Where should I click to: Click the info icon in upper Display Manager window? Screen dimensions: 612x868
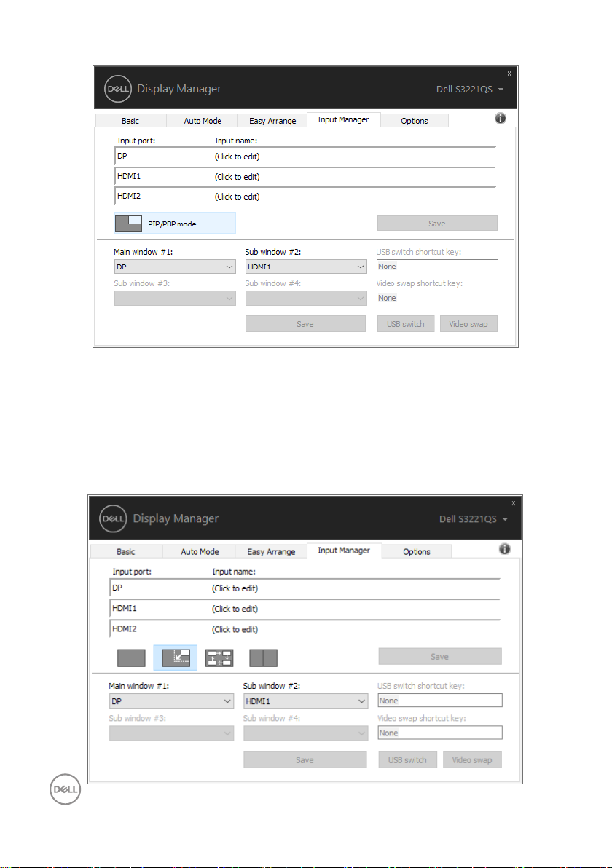500,118
